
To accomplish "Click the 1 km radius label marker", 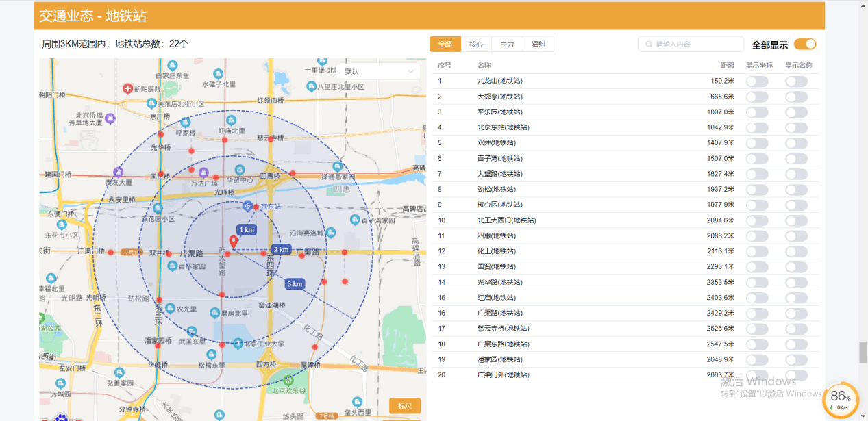I will coord(246,229).
